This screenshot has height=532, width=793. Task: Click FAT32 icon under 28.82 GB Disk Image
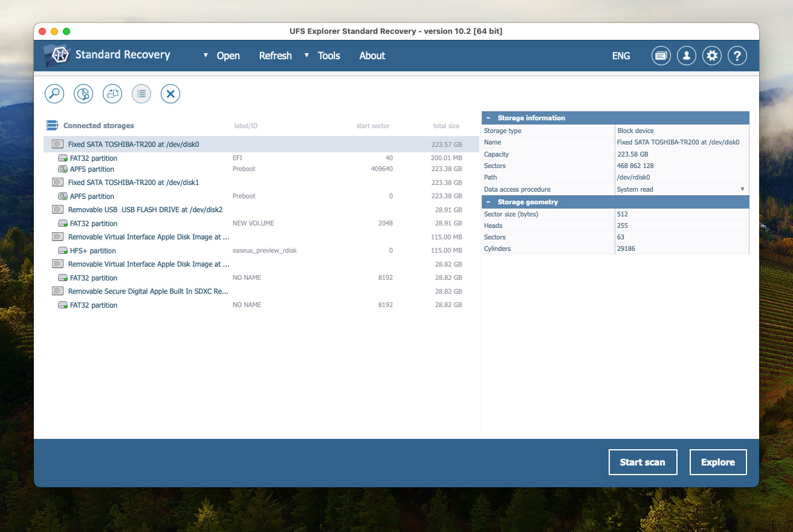pos(63,278)
